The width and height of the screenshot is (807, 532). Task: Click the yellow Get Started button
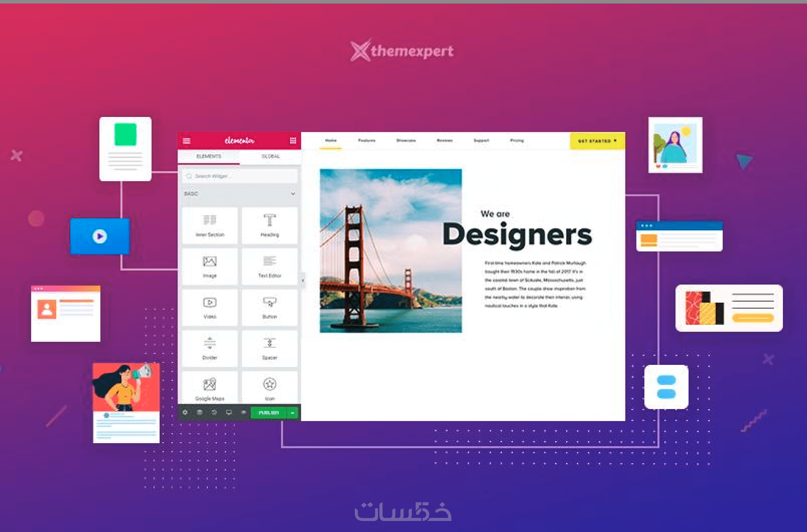(x=597, y=141)
